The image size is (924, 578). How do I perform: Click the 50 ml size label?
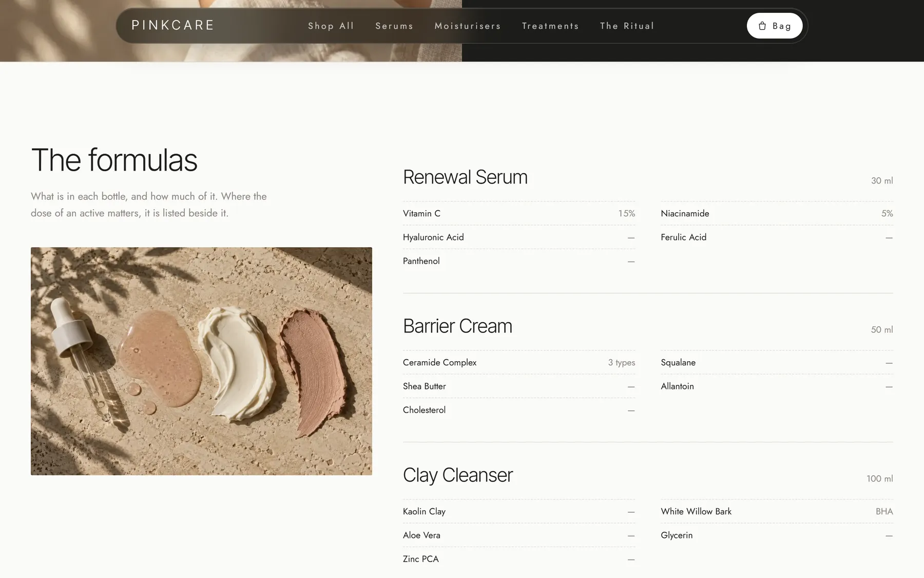click(882, 330)
